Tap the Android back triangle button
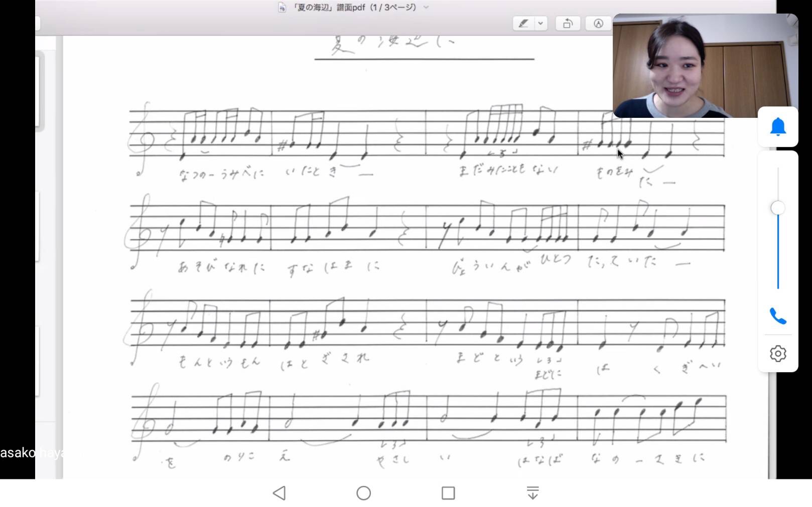Viewport: 812px width, 507px height. click(280, 493)
